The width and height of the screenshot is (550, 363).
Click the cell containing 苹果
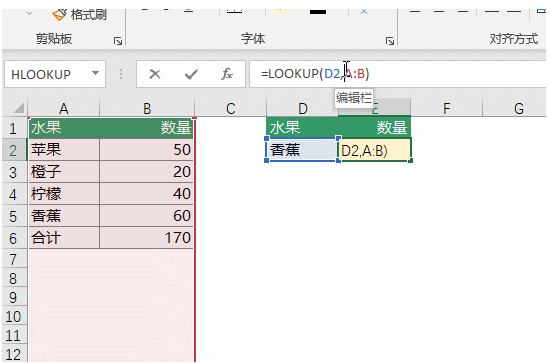[64, 150]
